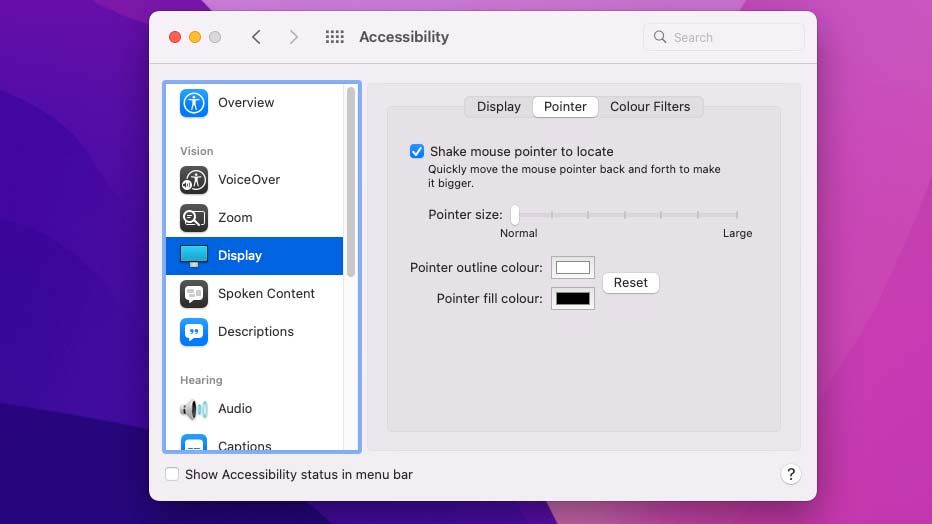
Task: Open the Audio speaker icon
Action: click(x=194, y=409)
